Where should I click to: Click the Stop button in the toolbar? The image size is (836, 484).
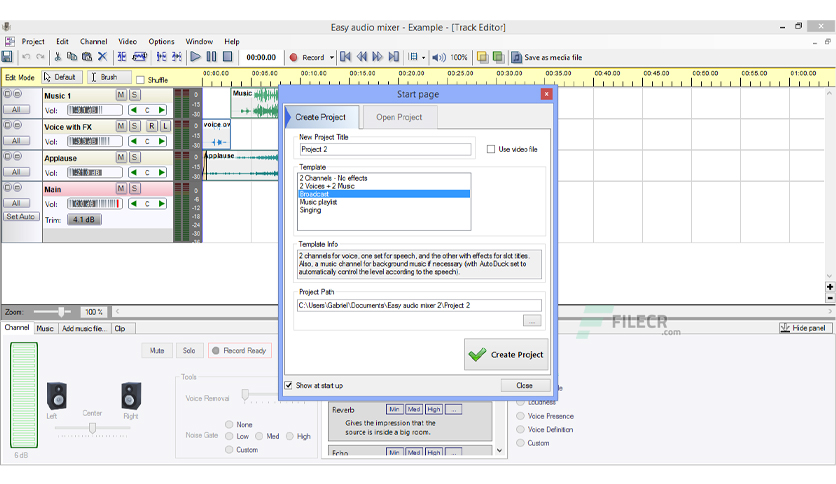coord(227,57)
